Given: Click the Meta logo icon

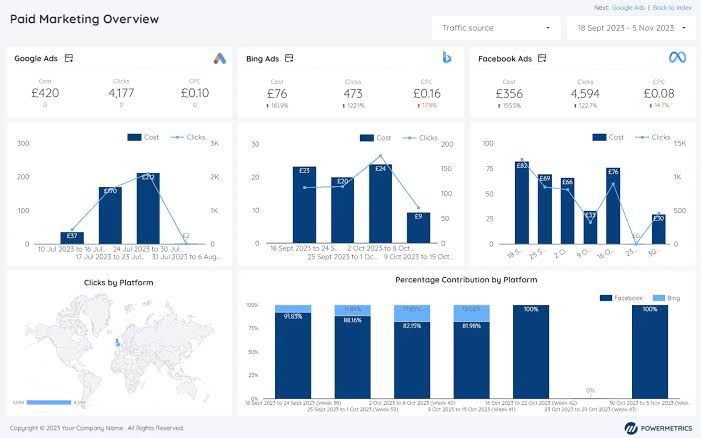Looking at the screenshot, I should [x=677, y=57].
